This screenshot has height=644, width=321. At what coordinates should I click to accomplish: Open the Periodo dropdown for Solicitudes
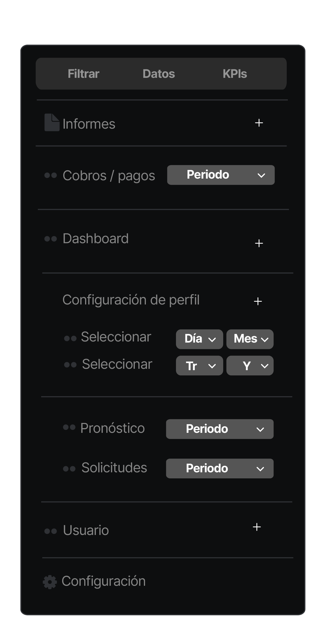click(220, 468)
